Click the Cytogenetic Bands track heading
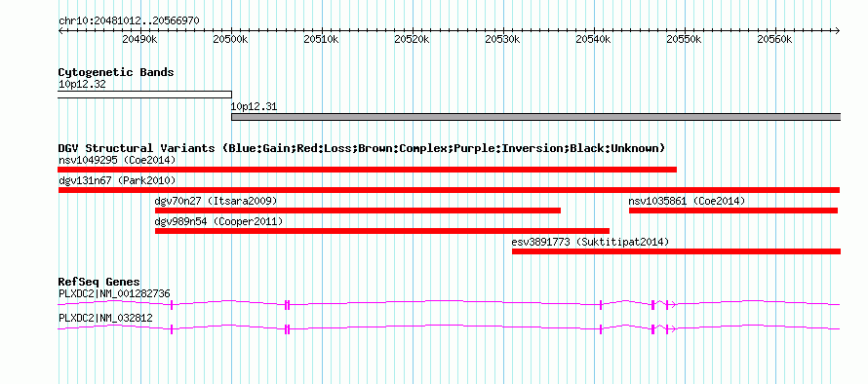The image size is (868, 384). pyautogui.click(x=116, y=72)
